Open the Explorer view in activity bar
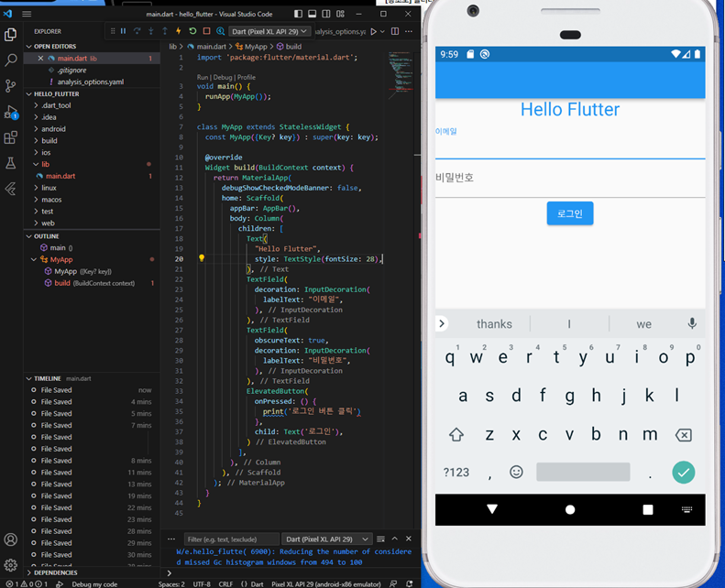725x588 pixels. coord(10,35)
